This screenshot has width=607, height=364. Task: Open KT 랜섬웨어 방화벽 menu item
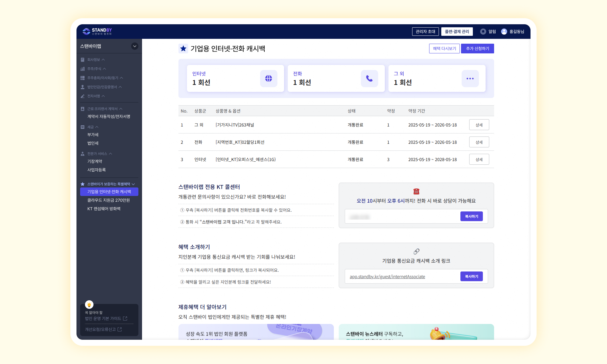tap(104, 209)
